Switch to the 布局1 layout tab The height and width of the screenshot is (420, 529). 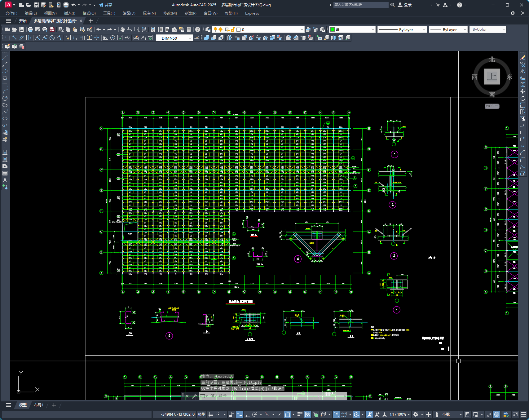coord(39,405)
